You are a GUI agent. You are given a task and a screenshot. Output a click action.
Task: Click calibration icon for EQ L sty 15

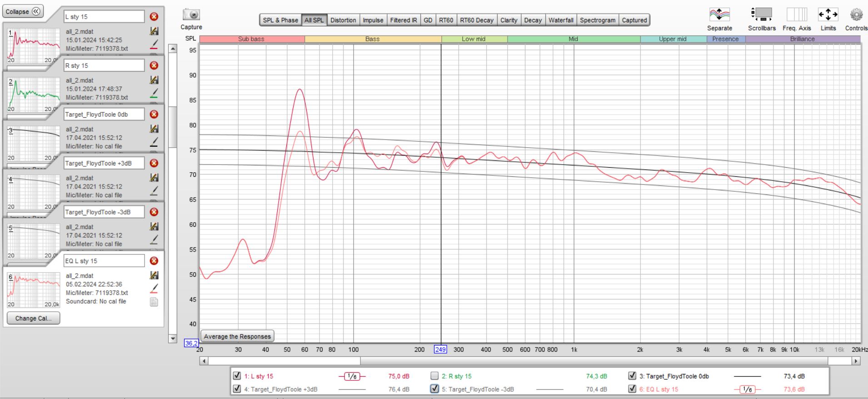pyautogui.click(x=154, y=275)
